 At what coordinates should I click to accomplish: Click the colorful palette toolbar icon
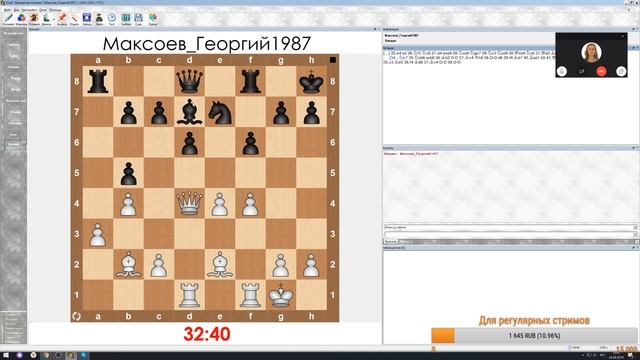click(x=153, y=18)
